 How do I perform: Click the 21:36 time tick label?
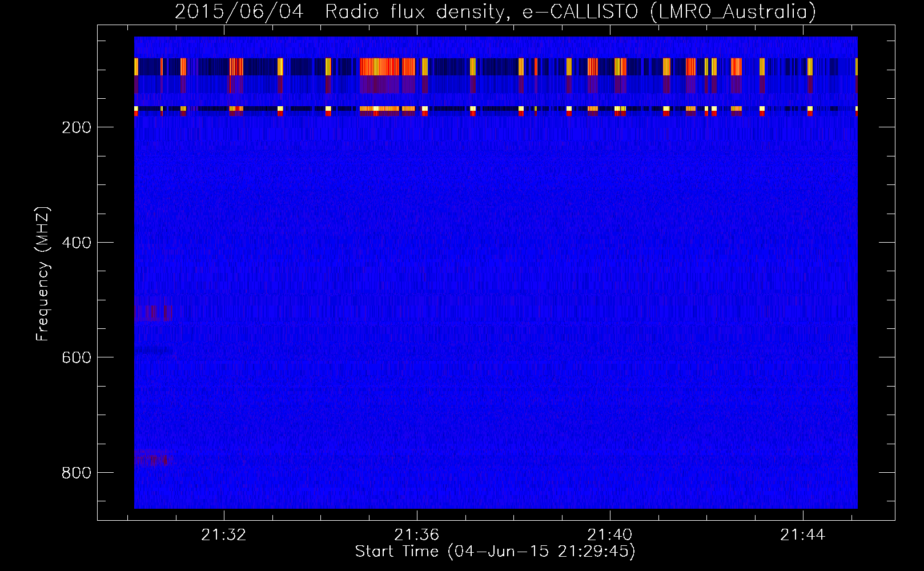[x=417, y=535]
